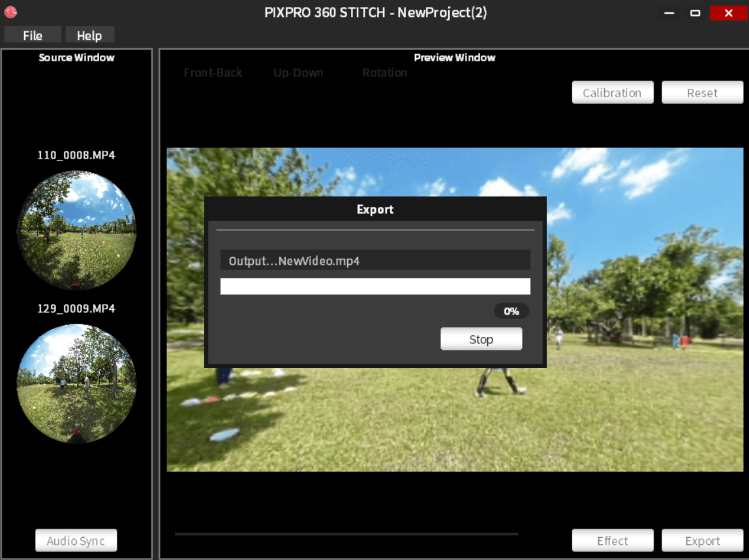The image size is (749, 560).
Task: Select the Rotation tab
Action: pyautogui.click(x=384, y=72)
